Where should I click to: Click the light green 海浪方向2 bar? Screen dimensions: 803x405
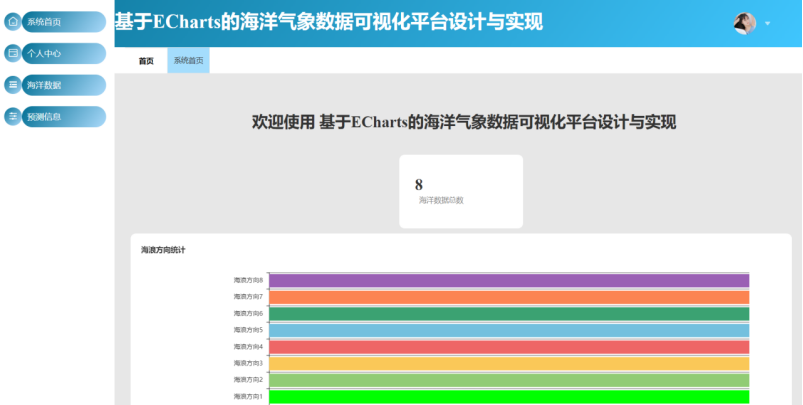[x=509, y=380]
